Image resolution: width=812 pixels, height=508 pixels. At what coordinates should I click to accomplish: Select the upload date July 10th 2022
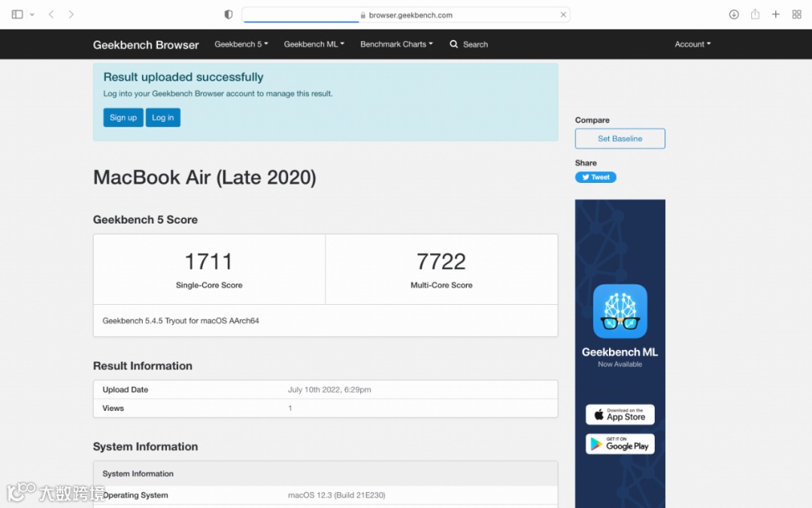[x=329, y=390]
